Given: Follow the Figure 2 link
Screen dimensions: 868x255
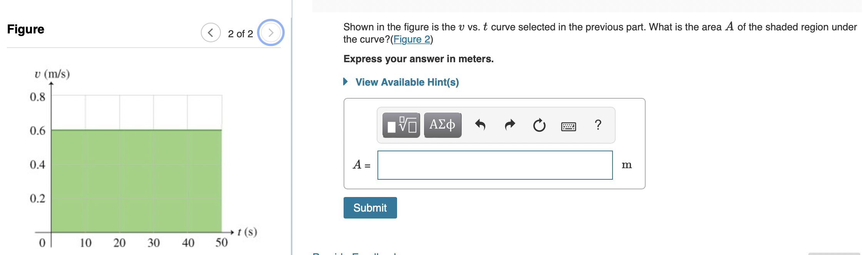Looking at the screenshot, I should click(x=412, y=40).
